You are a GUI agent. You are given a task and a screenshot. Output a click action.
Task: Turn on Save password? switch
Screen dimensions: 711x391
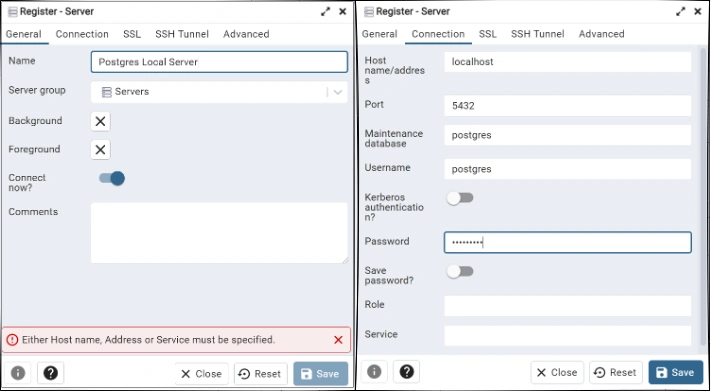(x=460, y=271)
